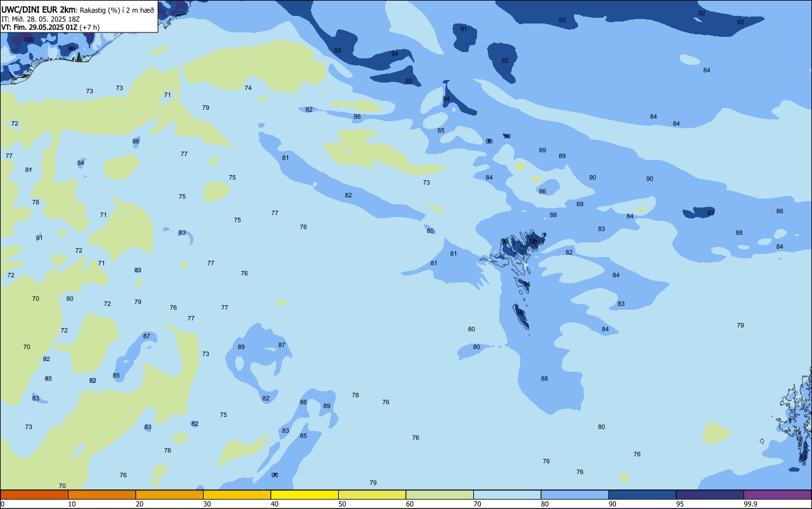Choose the 70–80 pale blue legend swatch
812x509 pixels.
[x=507, y=494]
